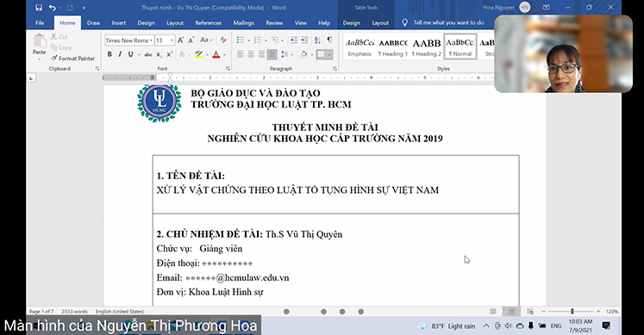644x335 pixels.
Task: Click the word count in the status bar
Action: [x=74, y=312]
